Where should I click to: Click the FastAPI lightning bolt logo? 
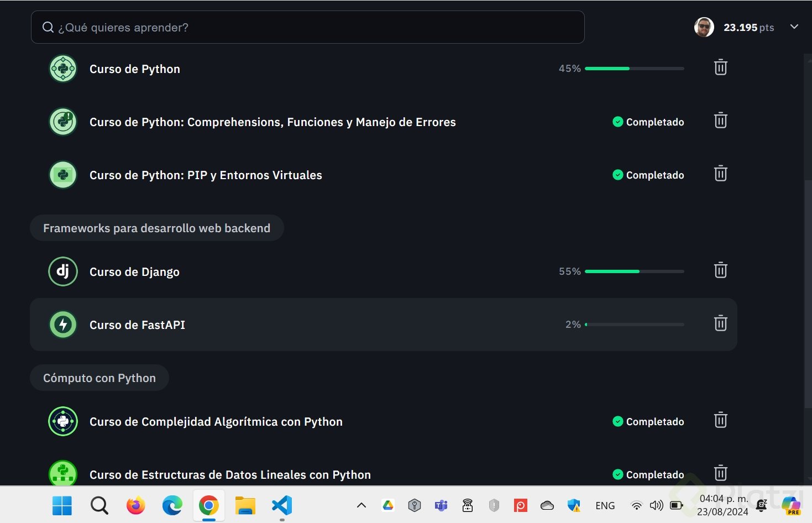click(63, 325)
